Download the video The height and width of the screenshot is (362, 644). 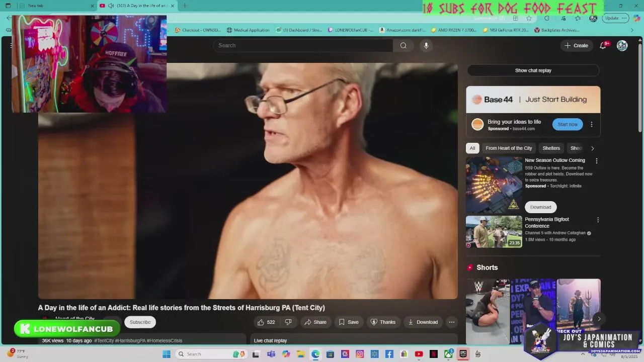click(x=423, y=322)
